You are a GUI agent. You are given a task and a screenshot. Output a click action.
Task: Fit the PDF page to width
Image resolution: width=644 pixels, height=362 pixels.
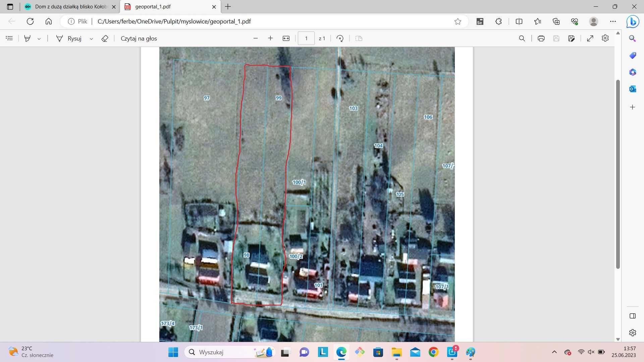[x=286, y=38]
